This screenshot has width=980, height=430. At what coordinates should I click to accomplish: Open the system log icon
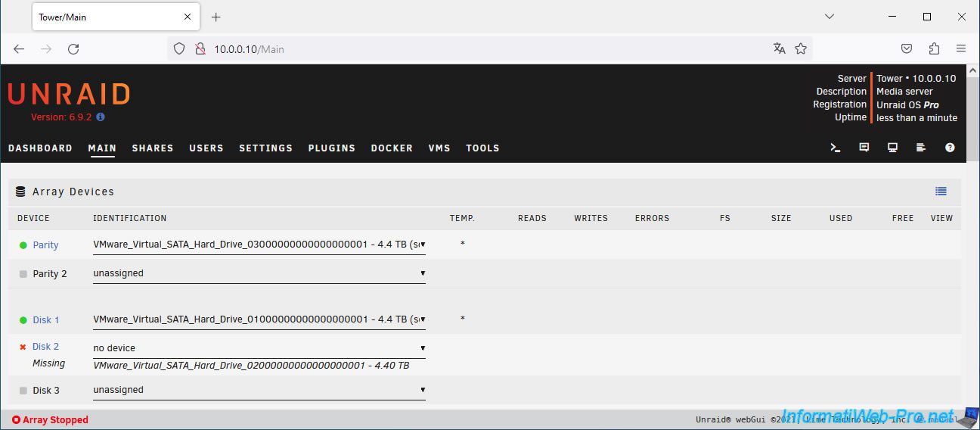921,148
